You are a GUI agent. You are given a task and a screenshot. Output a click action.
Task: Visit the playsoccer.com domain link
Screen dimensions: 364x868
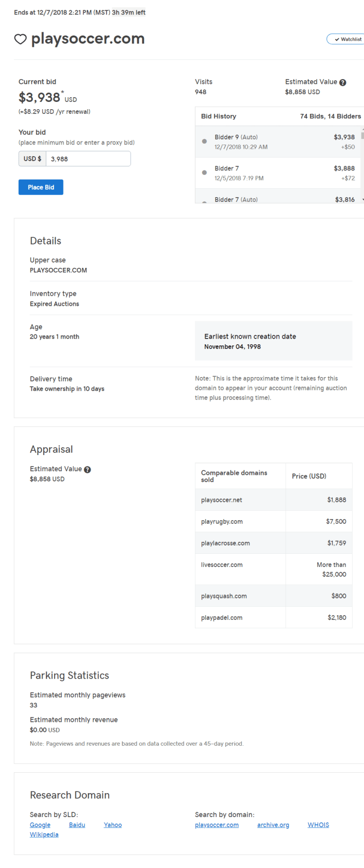(x=217, y=825)
